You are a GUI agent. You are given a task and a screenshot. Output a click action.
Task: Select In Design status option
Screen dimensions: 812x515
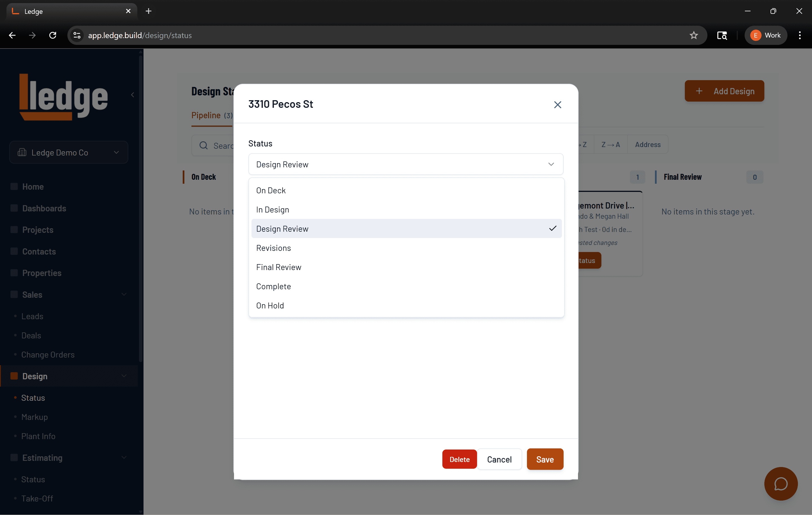coord(406,210)
